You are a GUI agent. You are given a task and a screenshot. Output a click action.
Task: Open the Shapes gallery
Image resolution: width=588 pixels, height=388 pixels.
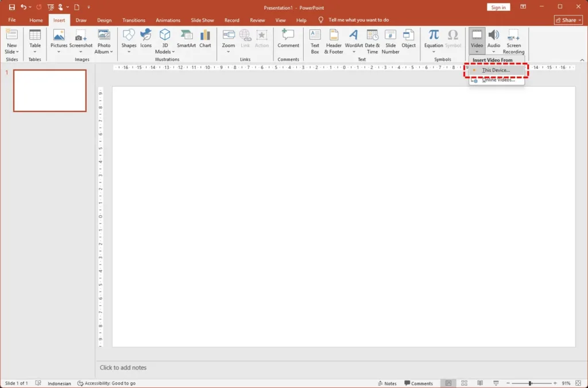[129, 39]
